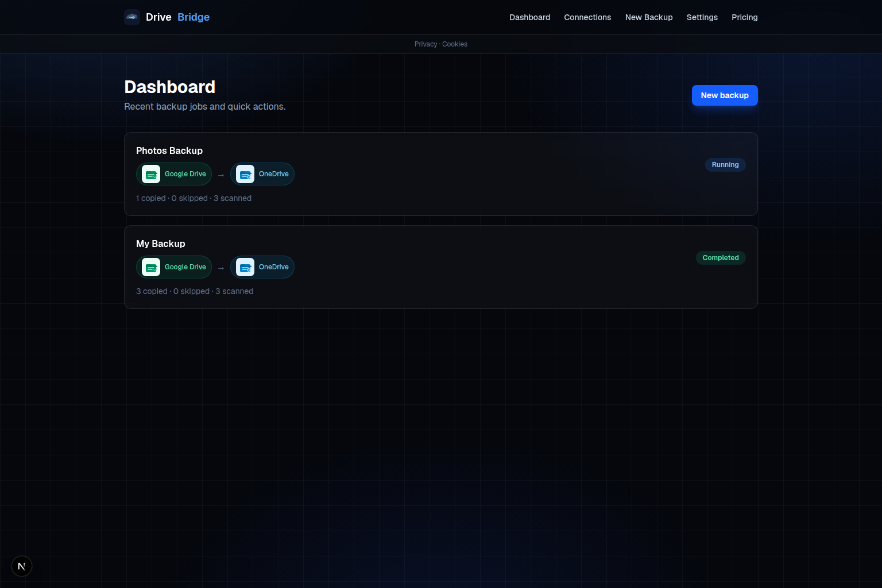Open the My Backup job title
This screenshot has width=882, height=588.
coord(161,243)
